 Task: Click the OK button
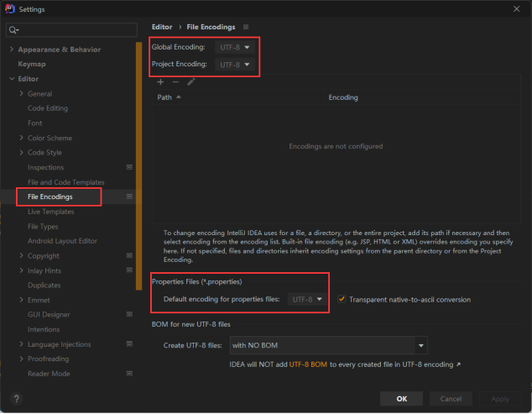pyautogui.click(x=401, y=399)
